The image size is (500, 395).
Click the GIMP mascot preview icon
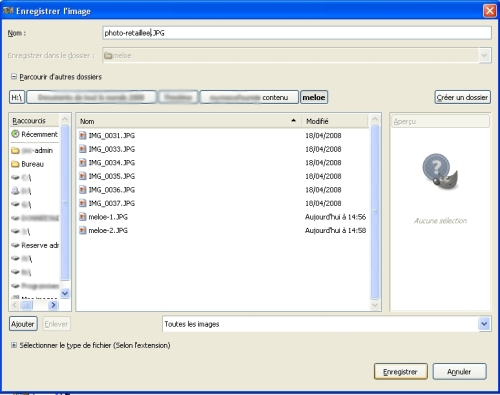440,171
